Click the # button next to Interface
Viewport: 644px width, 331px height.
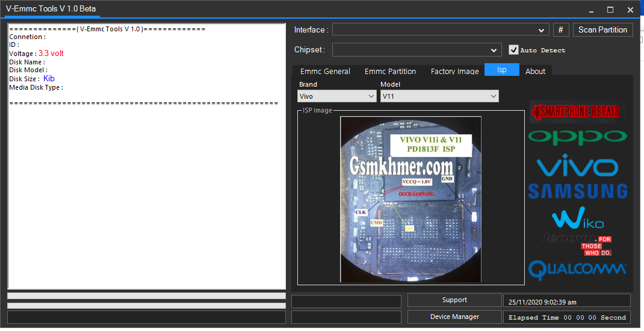tap(560, 29)
